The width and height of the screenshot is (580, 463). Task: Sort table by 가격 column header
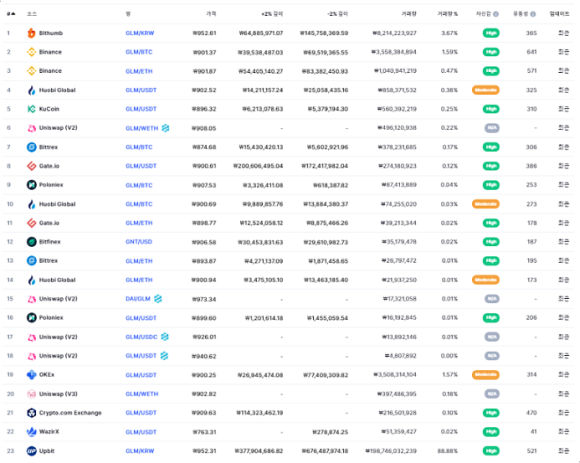point(211,14)
